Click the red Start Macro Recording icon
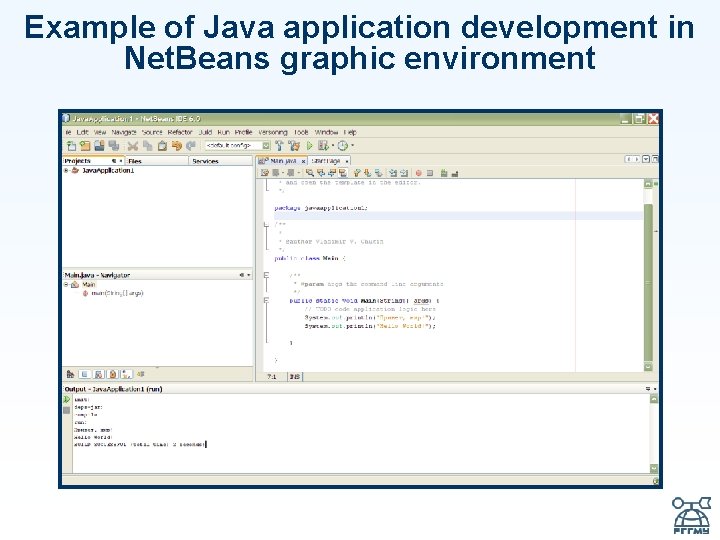 pos(418,173)
